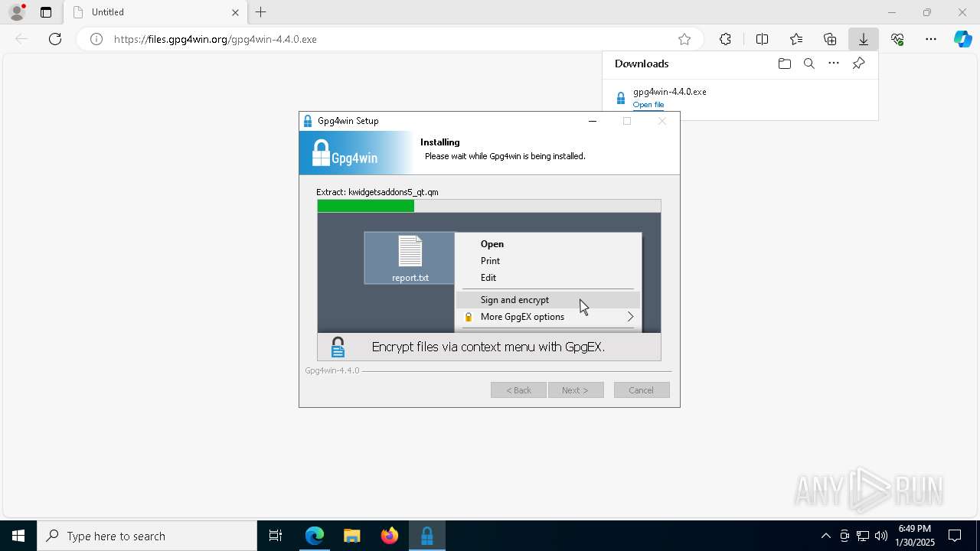Click Print in the illustrated context menu

click(490, 261)
